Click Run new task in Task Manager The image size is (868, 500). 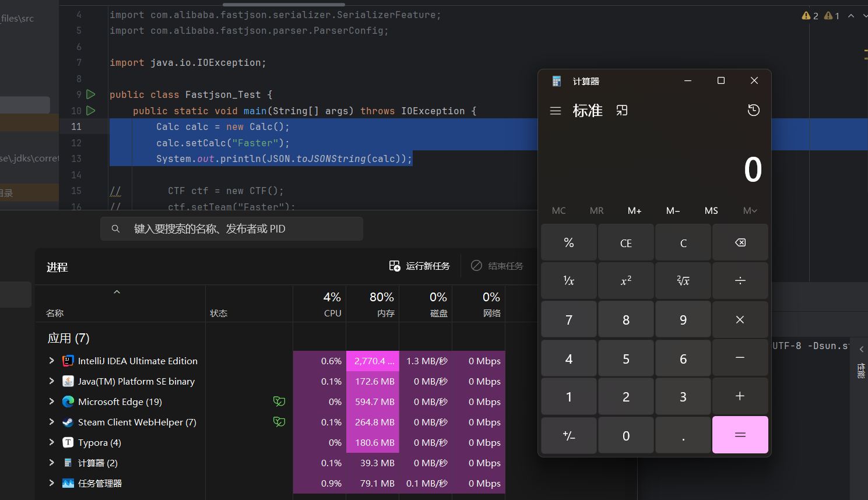pyautogui.click(x=419, y=266)
